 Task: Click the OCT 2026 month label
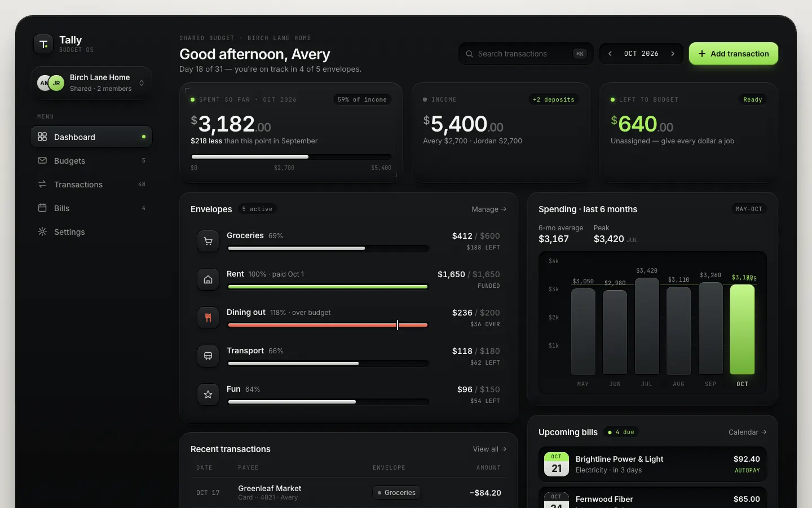point(641,54)
